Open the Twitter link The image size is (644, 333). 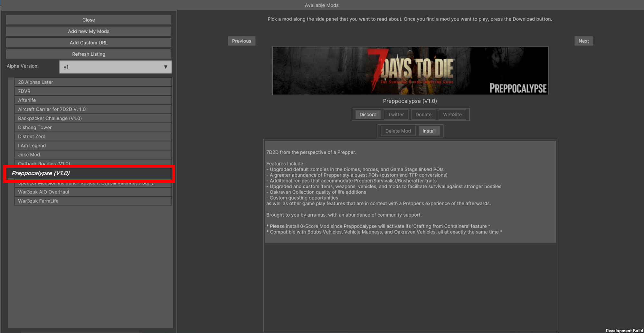coord(396,114)
